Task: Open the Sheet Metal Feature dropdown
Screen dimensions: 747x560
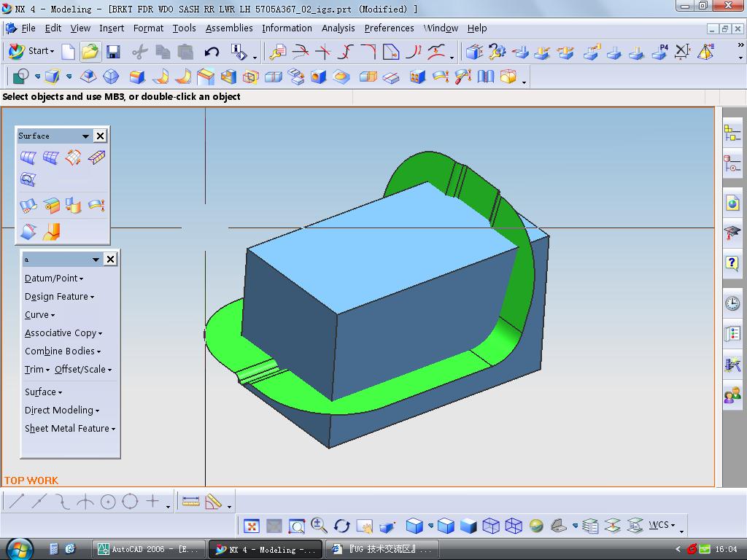Action: (70, 429)
